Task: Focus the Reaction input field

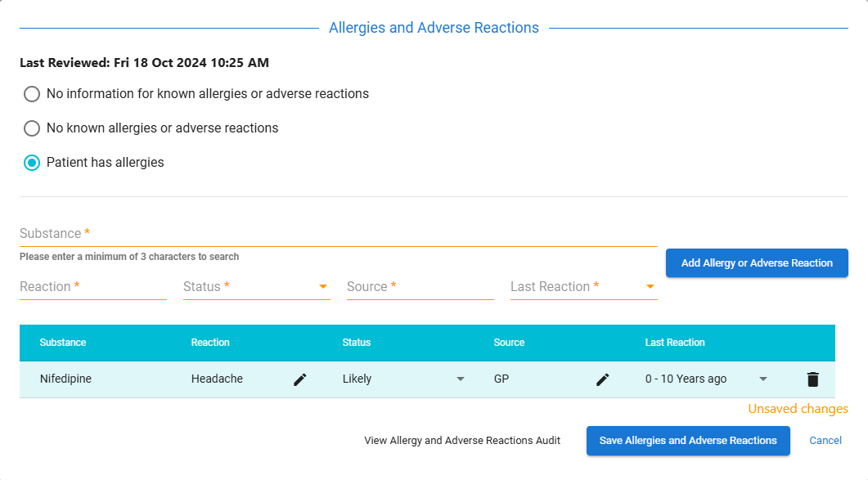Action: [x=93, y=287]
